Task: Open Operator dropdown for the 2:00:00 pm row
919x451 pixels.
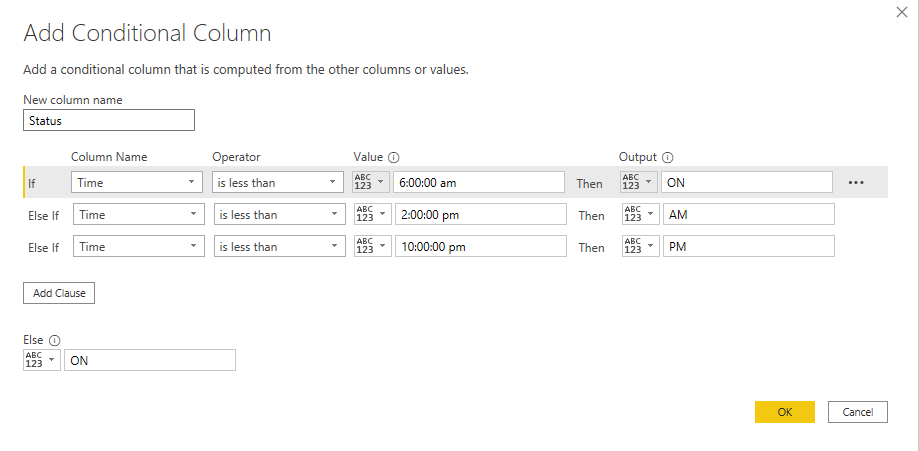Action: click(x=280, y=215)
